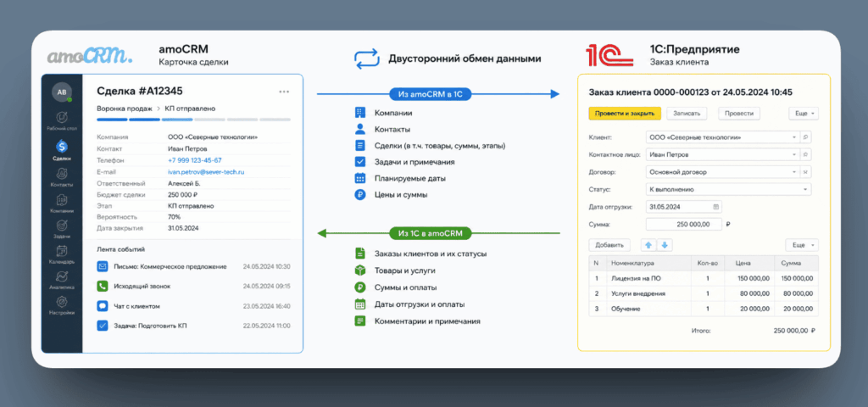868x407 pixels.
Task: Click the AB user avatar
Action: coord(62,92)
